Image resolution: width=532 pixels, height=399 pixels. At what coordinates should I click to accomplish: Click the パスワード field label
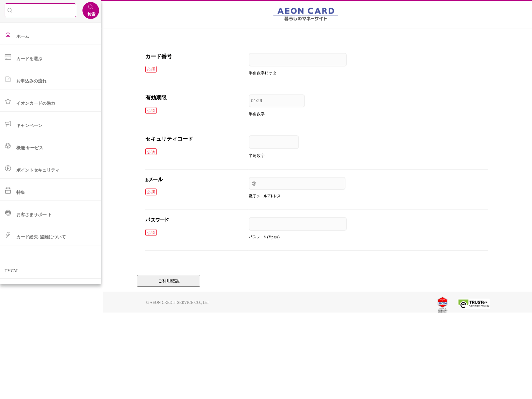157,220
